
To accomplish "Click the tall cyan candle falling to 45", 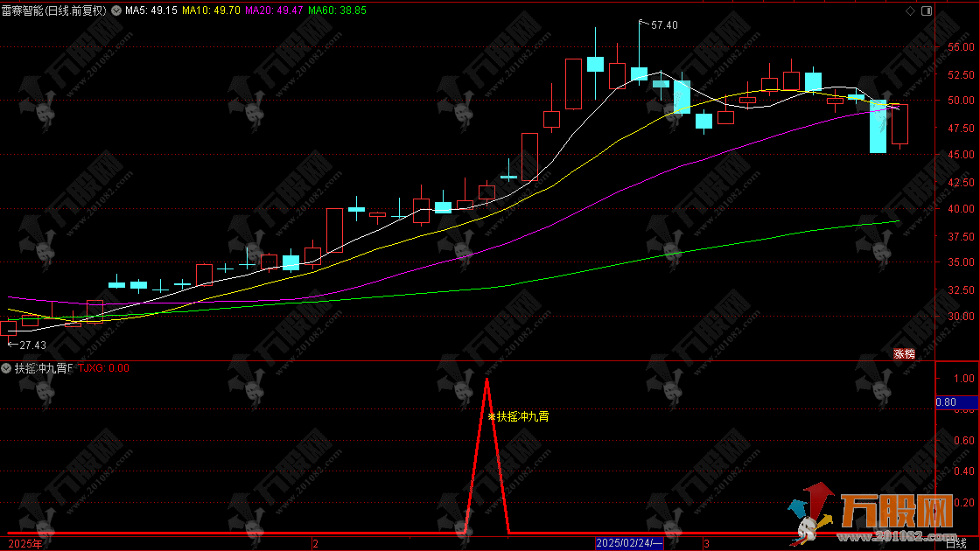I will pyautogui.click(x=878, y=126).
